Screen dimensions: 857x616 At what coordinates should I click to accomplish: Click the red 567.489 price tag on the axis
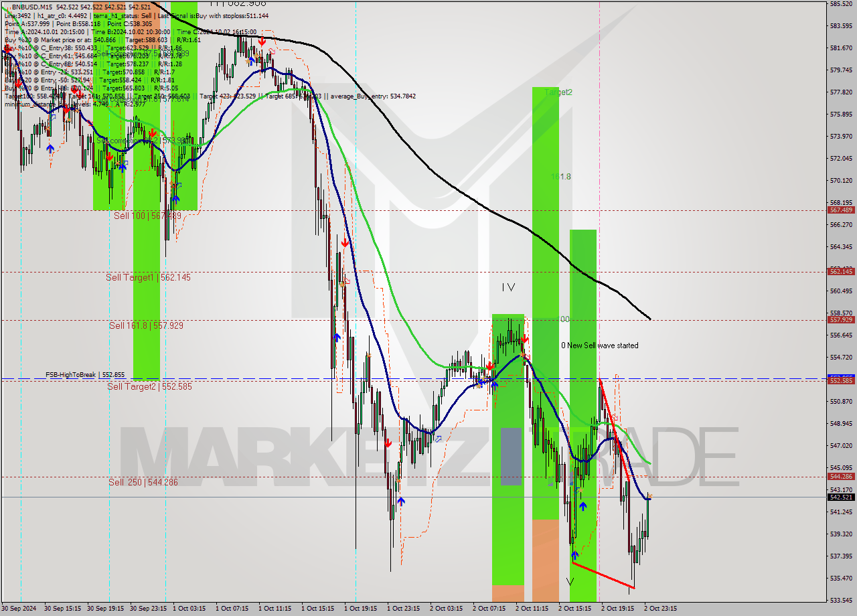point(841,210)
